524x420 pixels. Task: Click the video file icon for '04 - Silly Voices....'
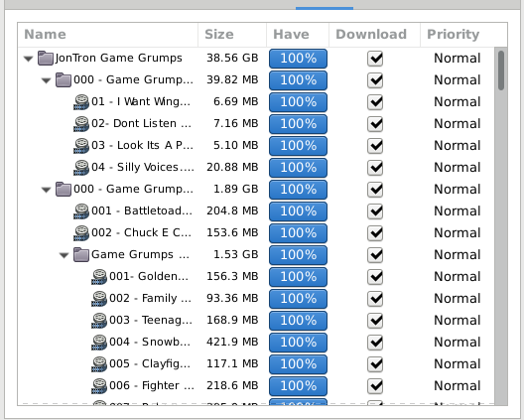pos(81,167)
